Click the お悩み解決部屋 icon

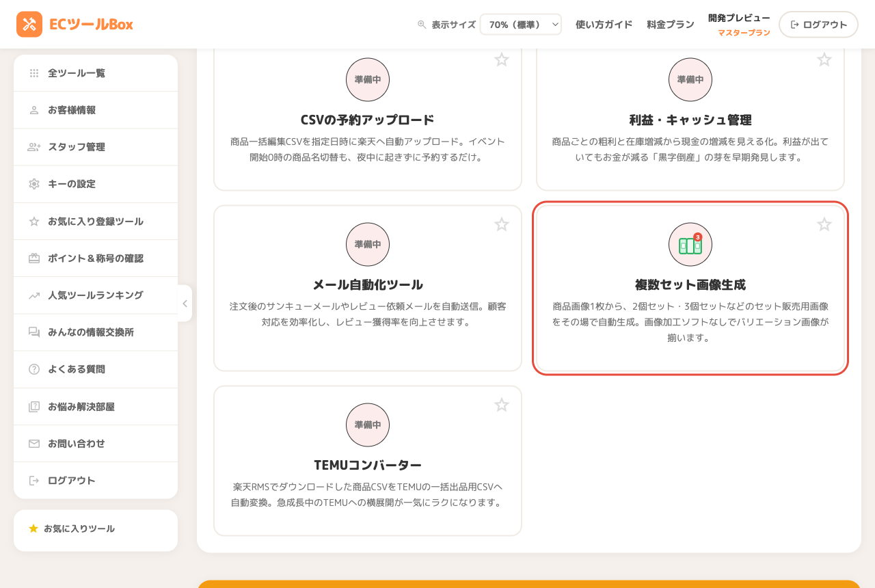click(x=34, y=407)
